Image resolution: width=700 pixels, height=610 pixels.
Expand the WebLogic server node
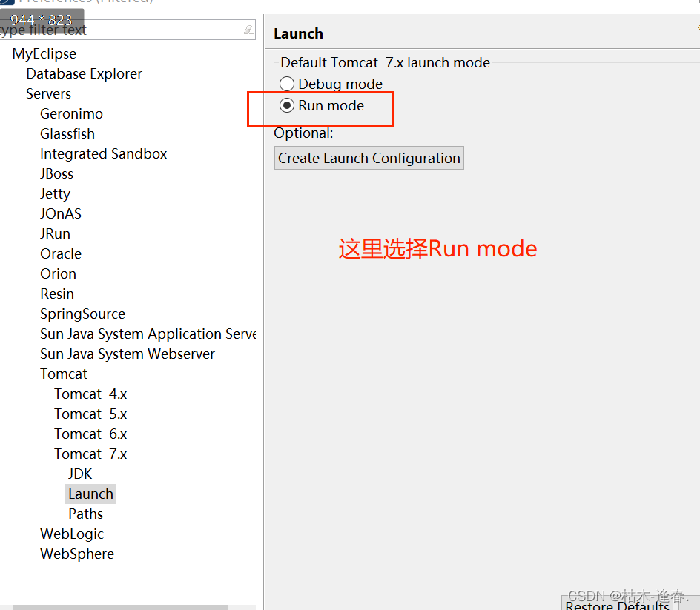(72, 534)
